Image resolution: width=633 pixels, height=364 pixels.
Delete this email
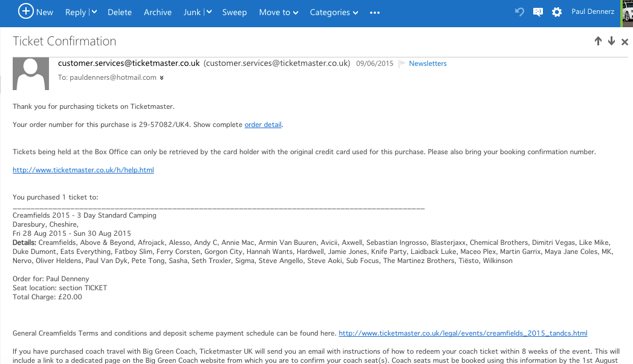(120, 13)
